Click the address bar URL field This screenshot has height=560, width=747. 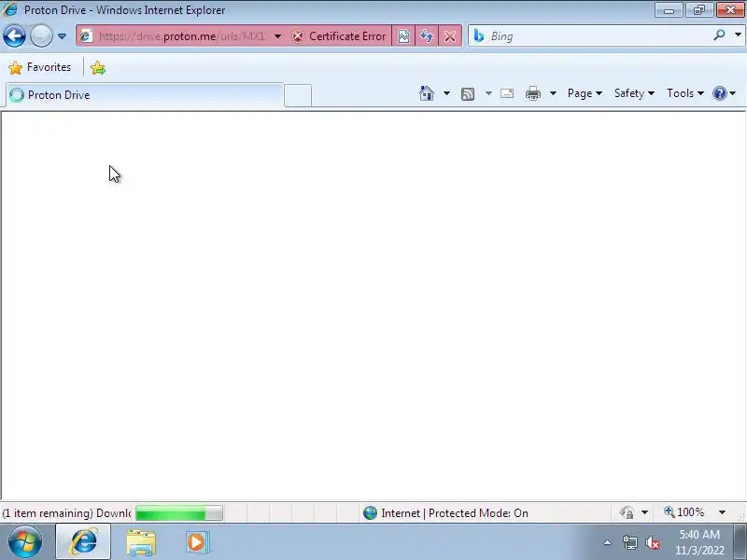[181, 36]
